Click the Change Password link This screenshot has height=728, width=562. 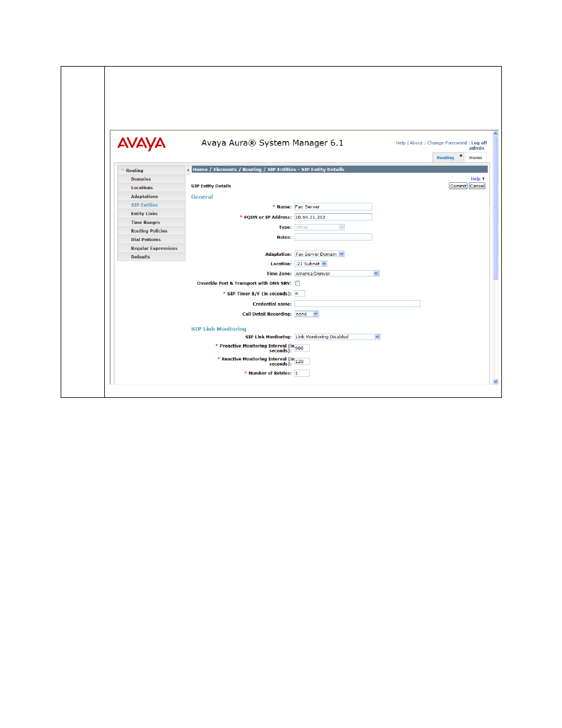pyautogui.click(x=447, y=143)
